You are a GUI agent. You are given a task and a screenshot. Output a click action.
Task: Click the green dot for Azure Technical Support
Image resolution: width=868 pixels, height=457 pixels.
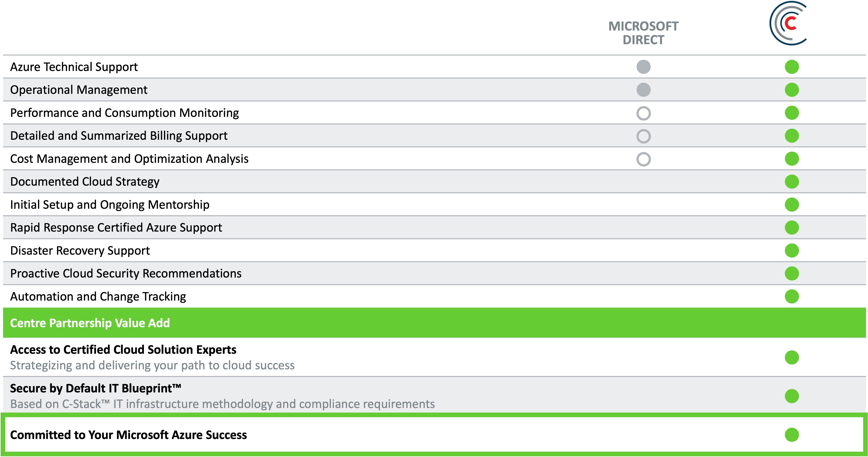pos(791,67)
